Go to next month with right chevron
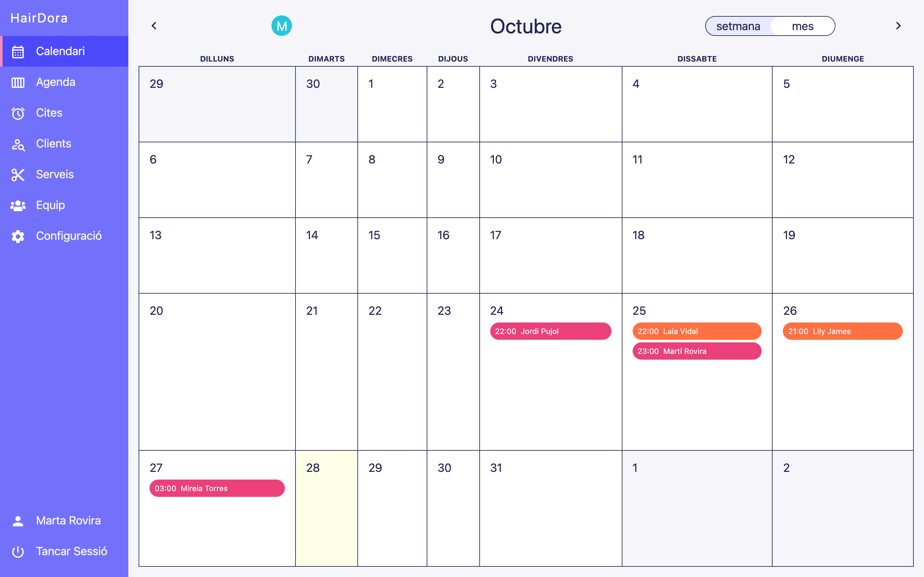924x577 pixels. (898, 26)
